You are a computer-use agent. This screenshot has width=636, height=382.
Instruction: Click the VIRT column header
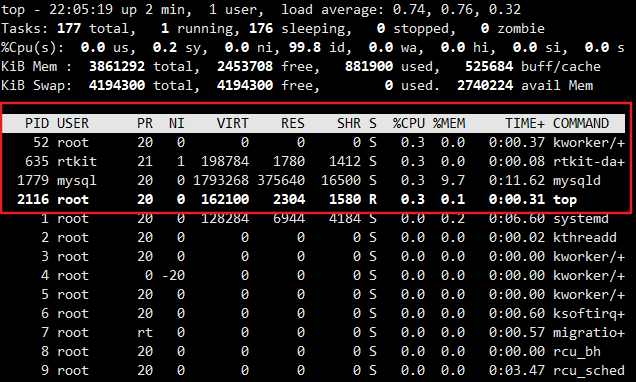[x=232, y=123]
